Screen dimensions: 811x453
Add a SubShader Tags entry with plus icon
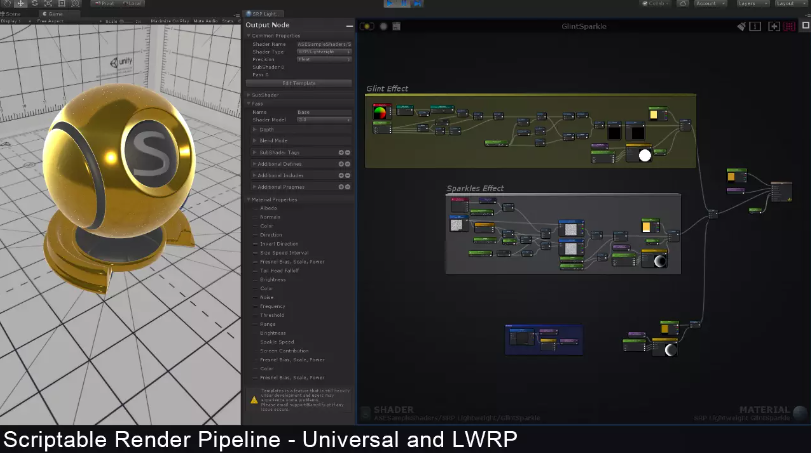(x=341, y=153)
